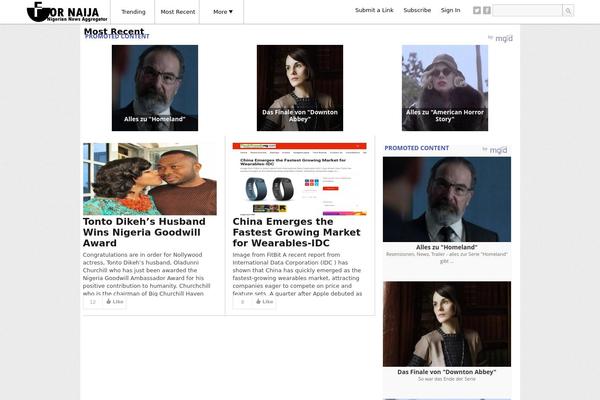Open top-row "Alles zu Homeland" promoted thumbnail
This screenshot has width=600, height=400.
click(x=155, y=88)
